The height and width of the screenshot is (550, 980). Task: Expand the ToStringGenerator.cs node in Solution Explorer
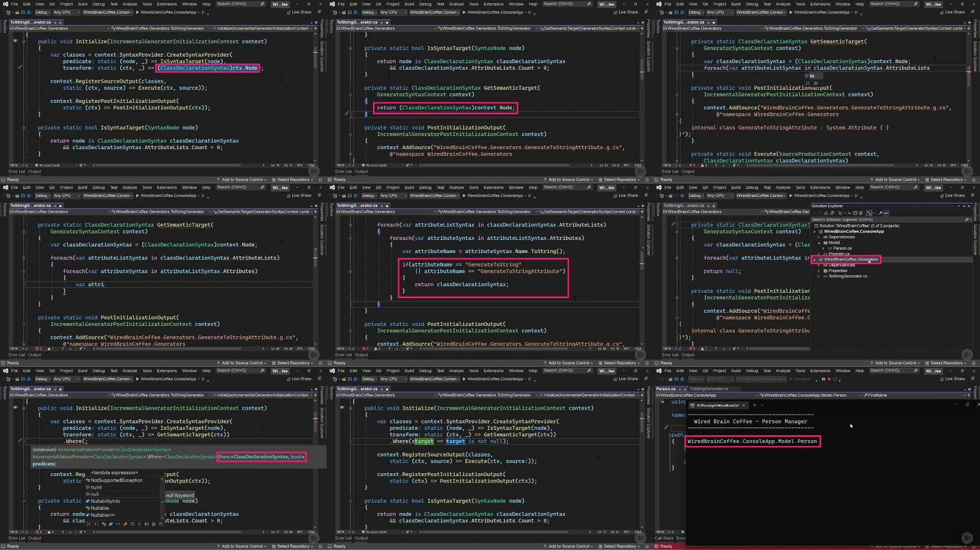(x=819, y=276)
